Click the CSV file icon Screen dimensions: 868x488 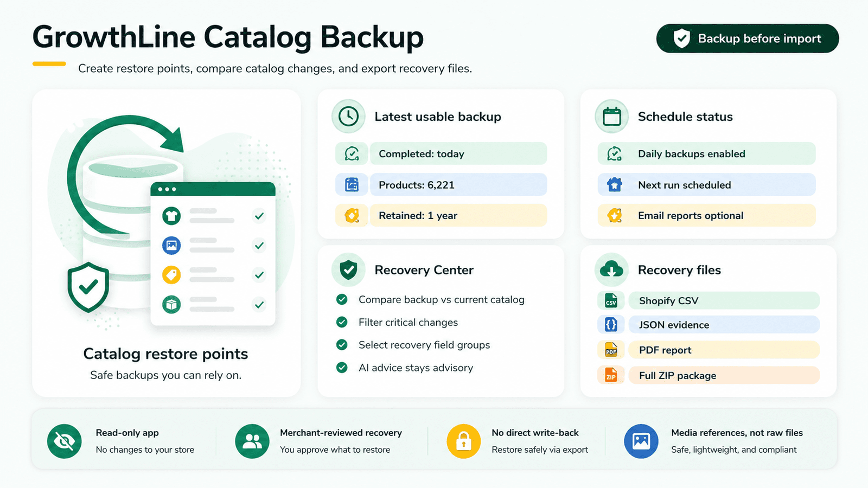coord(611,300)
